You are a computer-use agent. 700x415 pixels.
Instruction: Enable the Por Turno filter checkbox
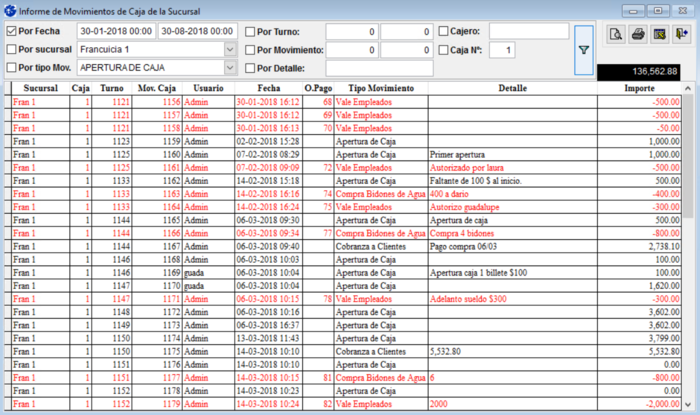coord(250,31)
